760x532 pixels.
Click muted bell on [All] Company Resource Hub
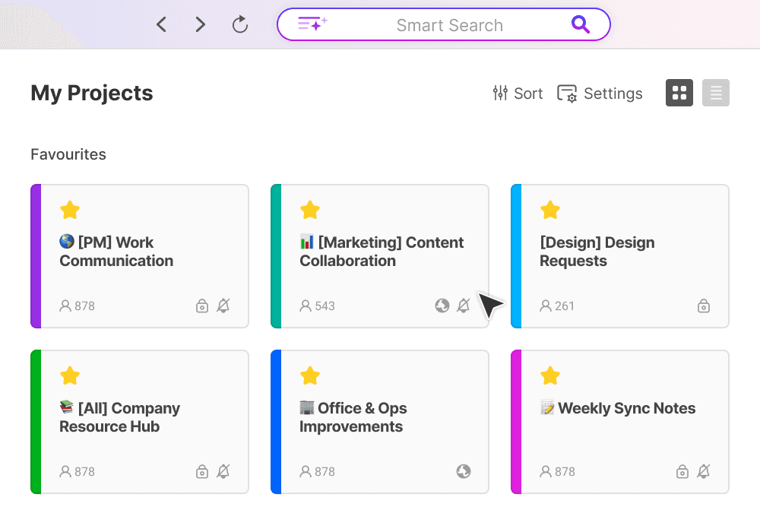coord(223,471)
